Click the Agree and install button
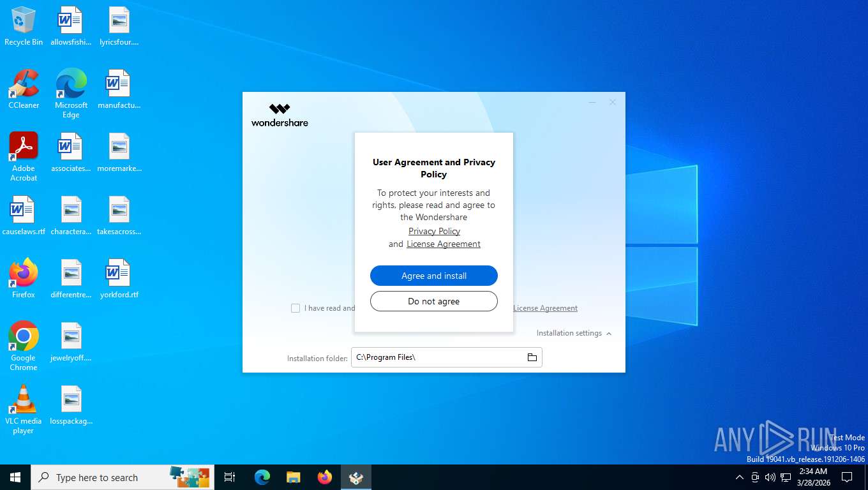Image resolution: width=868 pixels, height=490 pixels. point(434,276)
